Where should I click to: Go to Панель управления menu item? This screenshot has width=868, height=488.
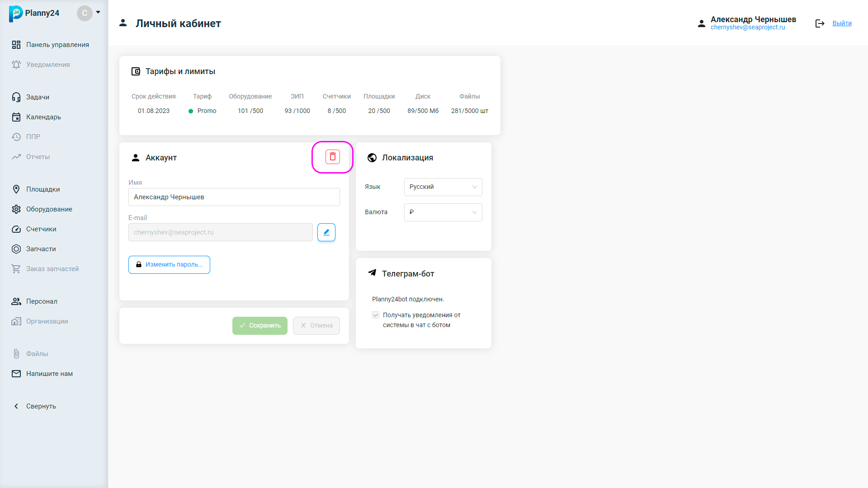click(x=57, y=45)
